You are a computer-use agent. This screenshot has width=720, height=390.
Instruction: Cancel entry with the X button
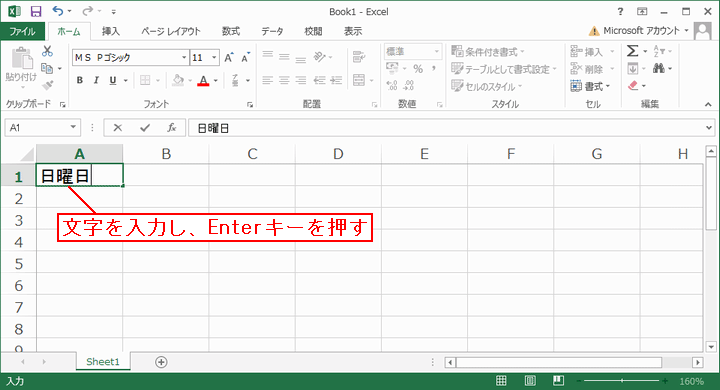click(118, 128)
